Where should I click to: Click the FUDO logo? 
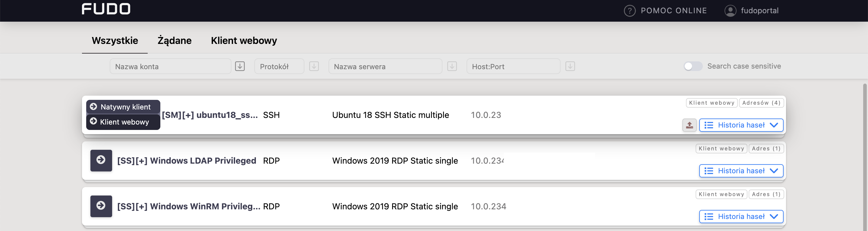click(106, 9)
